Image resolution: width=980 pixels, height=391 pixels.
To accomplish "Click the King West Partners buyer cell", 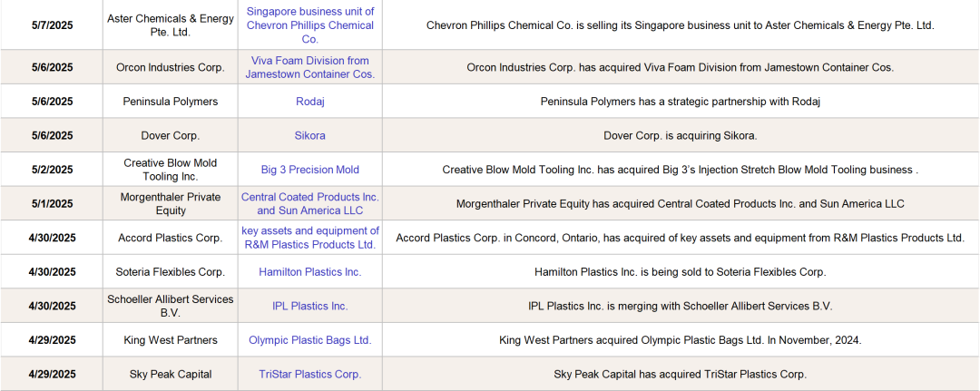I will point(170,340).
